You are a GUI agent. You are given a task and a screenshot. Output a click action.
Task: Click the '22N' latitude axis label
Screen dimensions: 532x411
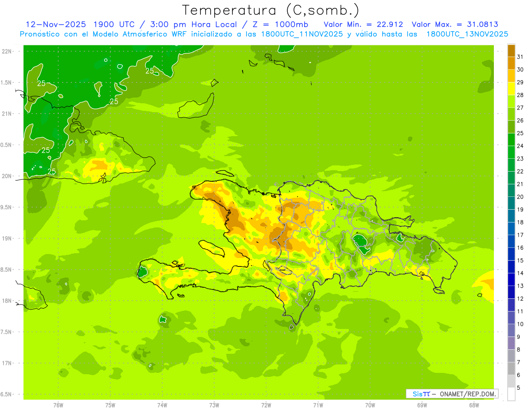coord(7,51)
